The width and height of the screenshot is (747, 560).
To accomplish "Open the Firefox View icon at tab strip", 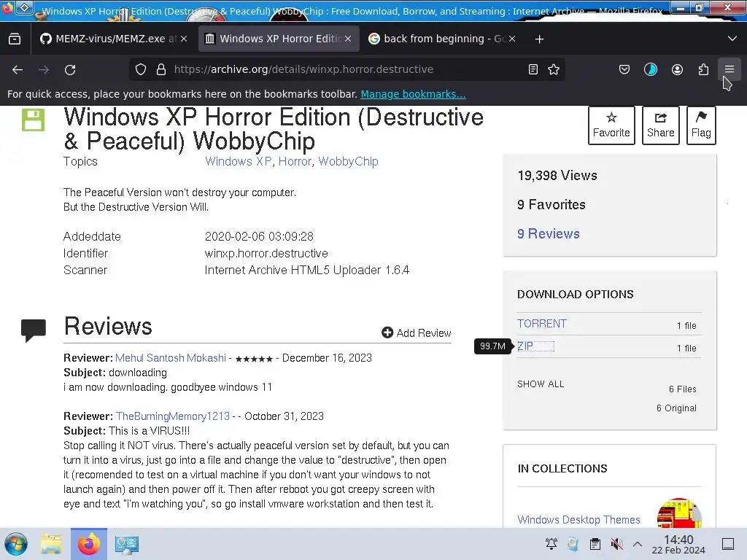I will (x=15, y=39).
